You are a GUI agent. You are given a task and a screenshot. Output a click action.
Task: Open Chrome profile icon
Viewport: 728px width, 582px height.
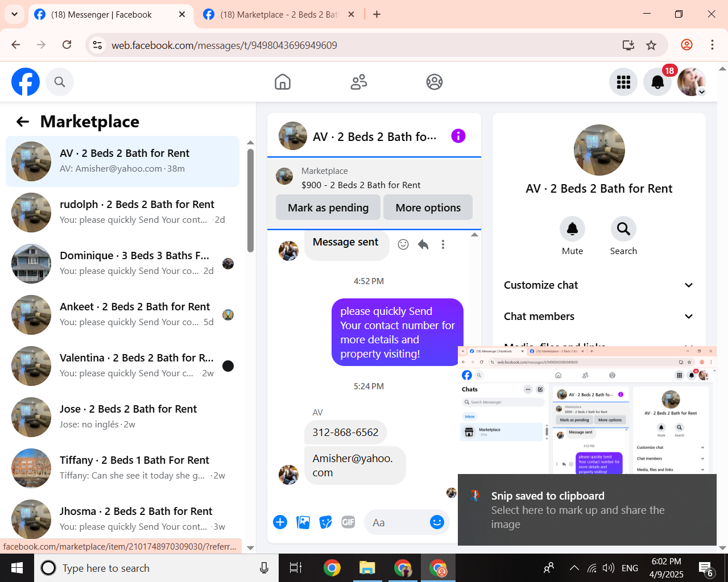[x=687, y=45]
